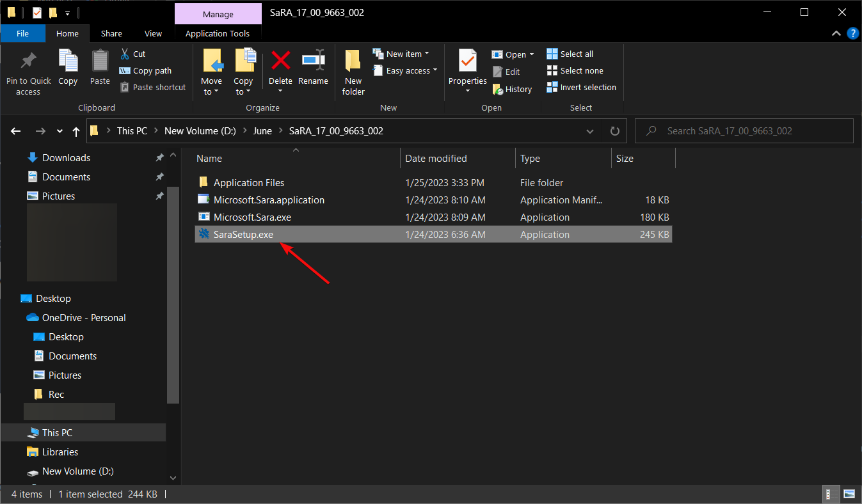Click the Paste ribbon icon
This screenshot has height=504, width=862.
[100, 61]
